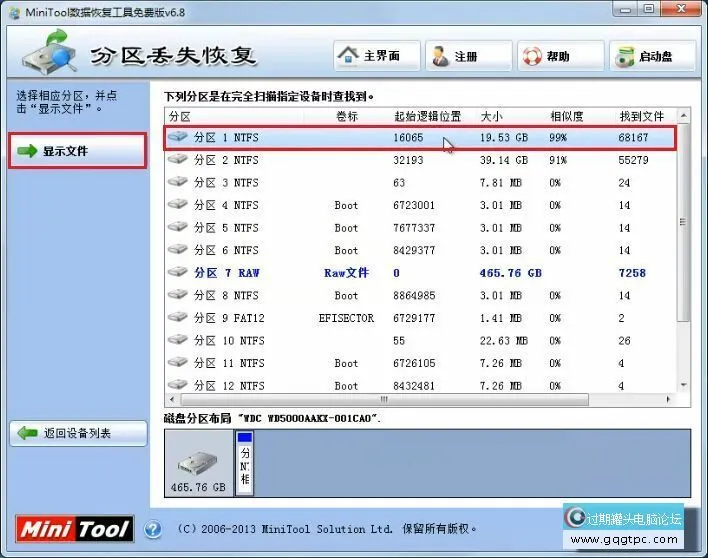Click the 7258 found files value
The image size is (708, 558).
click(632, 273)
